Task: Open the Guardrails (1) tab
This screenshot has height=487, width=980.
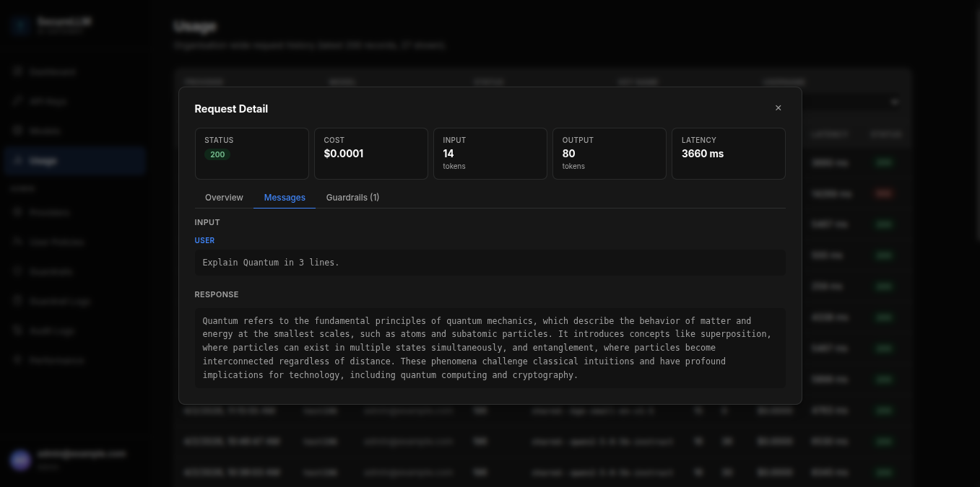Action: pyautogui.click(x=352, y=198)
